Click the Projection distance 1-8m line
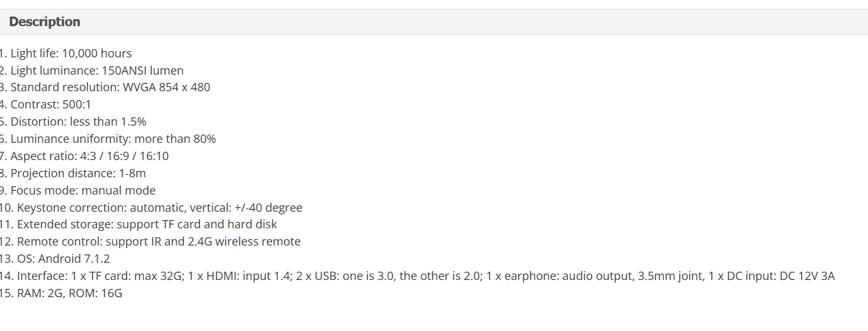868x331 pixels. coord(73,173)
